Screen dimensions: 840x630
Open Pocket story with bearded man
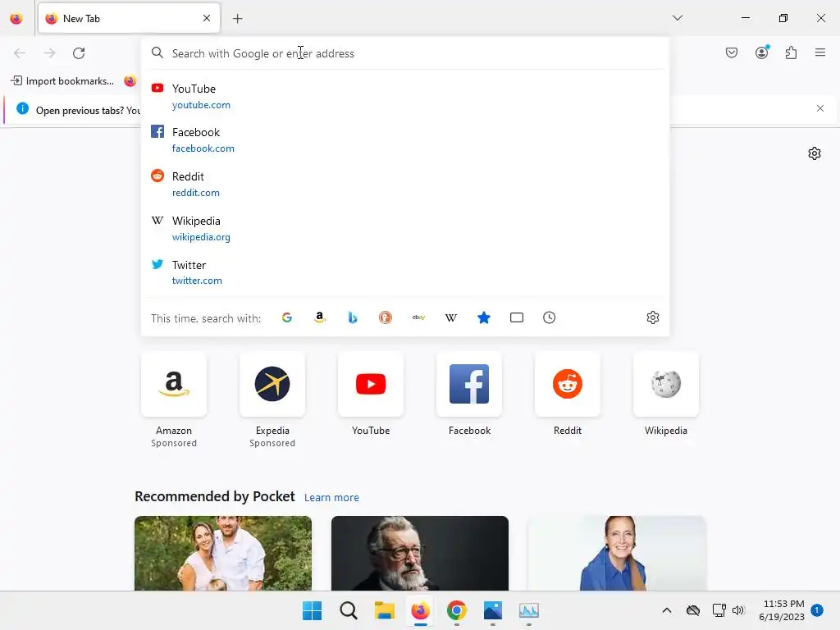[420, 553]
